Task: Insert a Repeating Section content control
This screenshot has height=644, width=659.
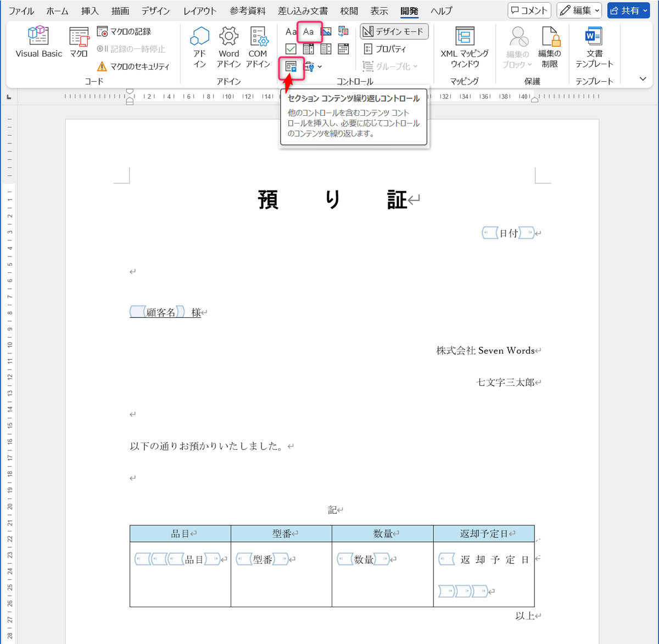Action: tap(291, 67)
